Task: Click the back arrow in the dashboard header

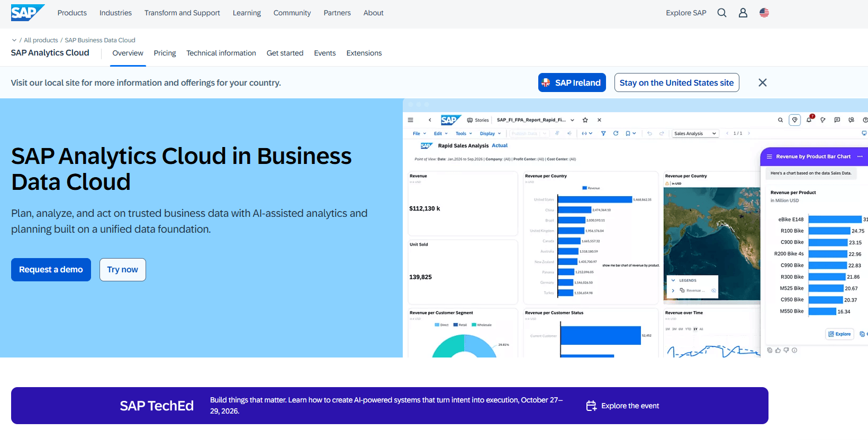Action: (x=430, y=120)
